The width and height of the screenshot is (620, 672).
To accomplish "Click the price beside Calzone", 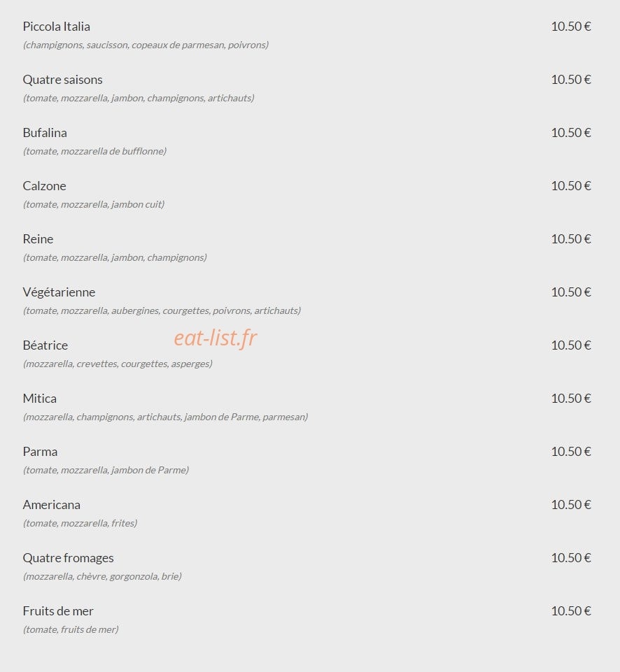I will point(571,186).
